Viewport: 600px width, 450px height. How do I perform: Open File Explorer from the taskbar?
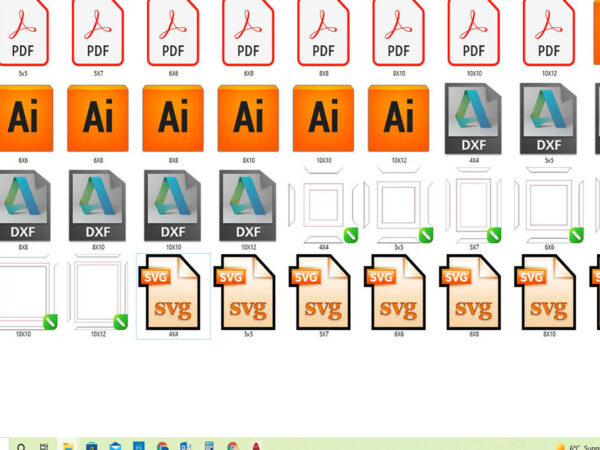tap(68, 445)
